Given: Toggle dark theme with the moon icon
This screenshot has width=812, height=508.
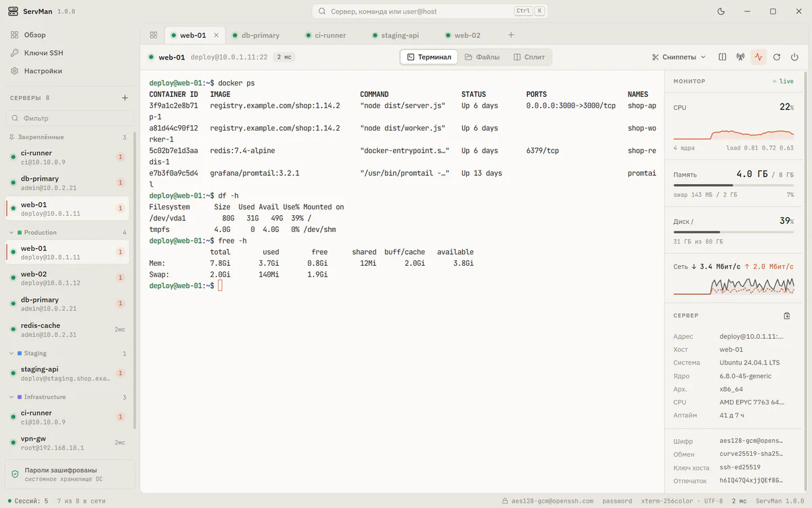Looking at the screenshot, I should pyautogui.click(x=721, y=11).
